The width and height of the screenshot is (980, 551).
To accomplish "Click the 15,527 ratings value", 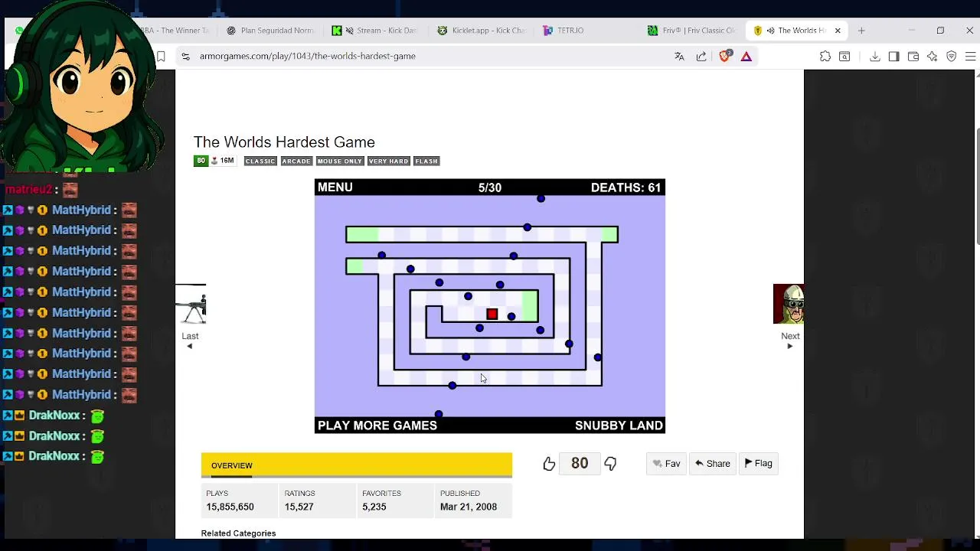I will (299, 507).
